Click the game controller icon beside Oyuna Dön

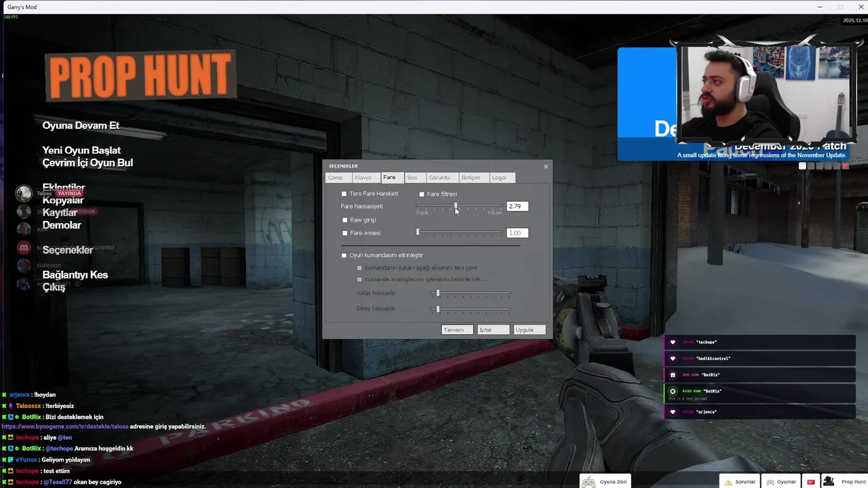[x=589, y=482]
